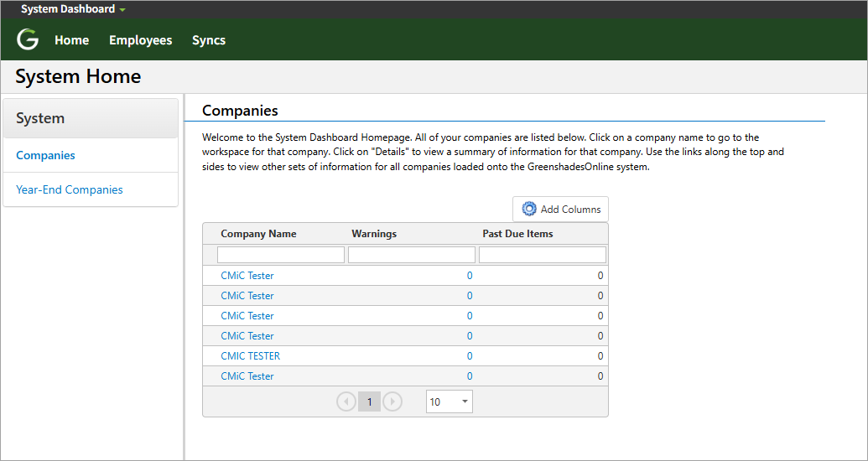
Task: Go to the previous page arrow
Action: [346, 401]
